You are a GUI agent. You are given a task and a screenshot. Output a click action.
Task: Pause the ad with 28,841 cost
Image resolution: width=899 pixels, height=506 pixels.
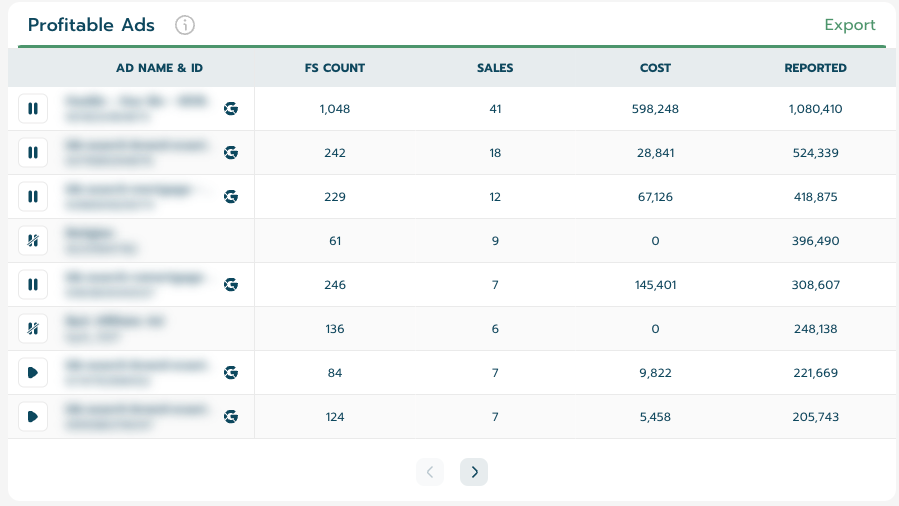tap(33, 153)
